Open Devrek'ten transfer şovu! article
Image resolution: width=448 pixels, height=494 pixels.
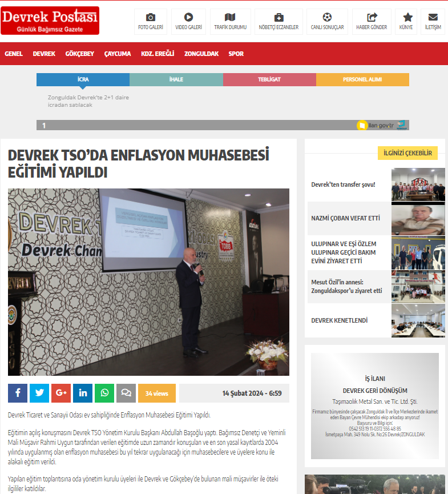[343, 184]
